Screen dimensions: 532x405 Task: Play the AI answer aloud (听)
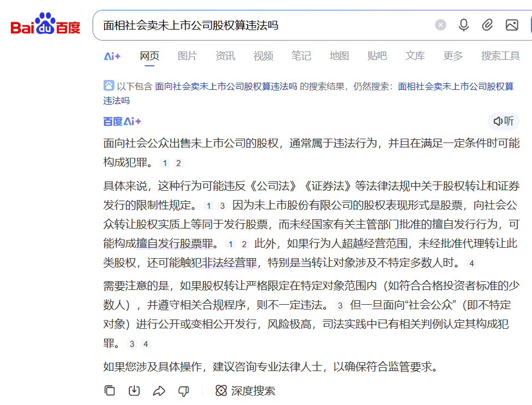504,121
